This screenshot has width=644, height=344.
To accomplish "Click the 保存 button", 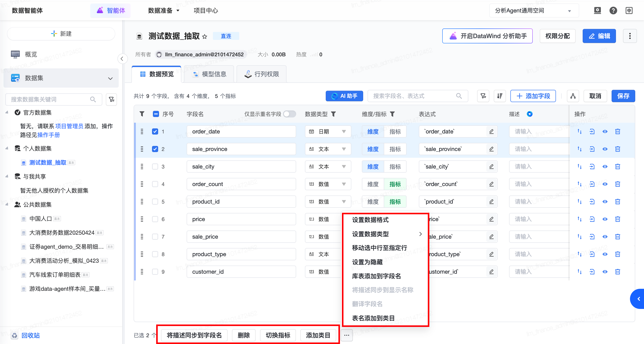I will tap(623, 96).
